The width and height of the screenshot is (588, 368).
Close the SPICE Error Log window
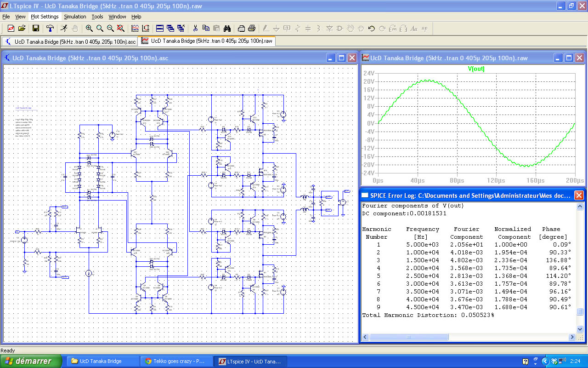pyautogui.click(x=579, y=195)
